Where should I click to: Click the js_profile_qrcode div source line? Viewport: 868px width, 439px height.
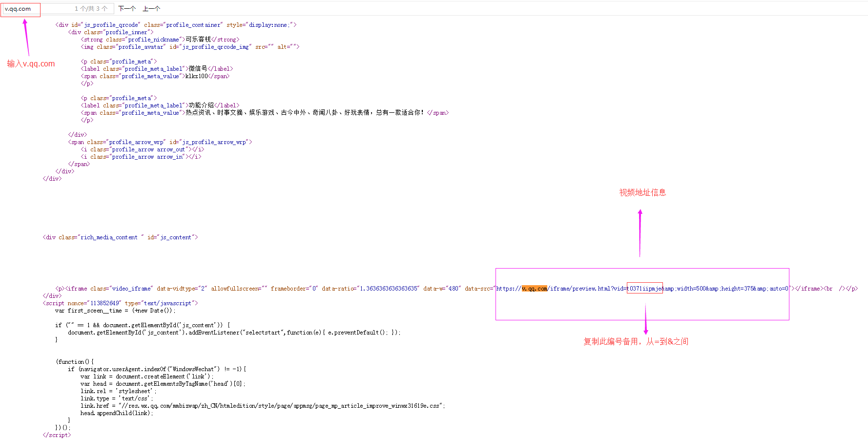tap(176, 25)
